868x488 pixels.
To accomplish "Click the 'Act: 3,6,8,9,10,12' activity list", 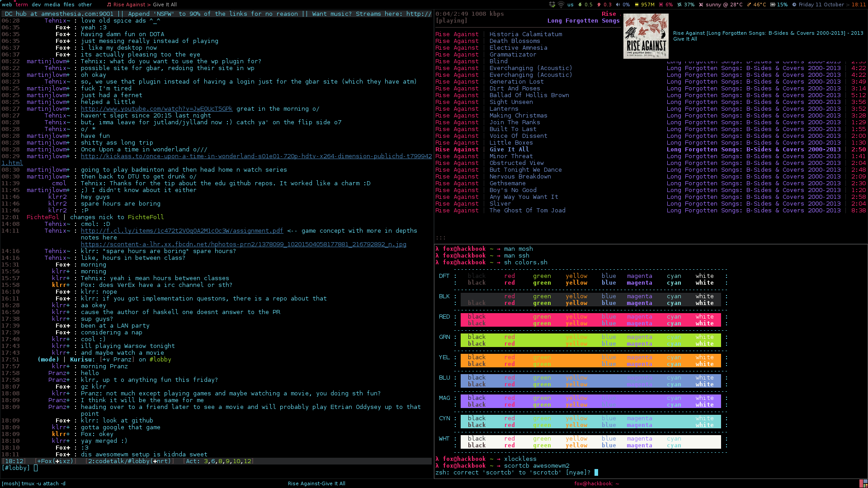I will [218, 461].
